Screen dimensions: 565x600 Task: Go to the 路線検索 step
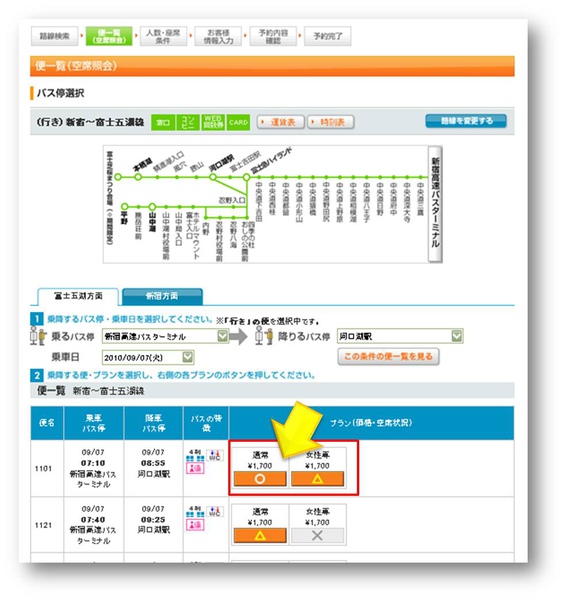coord(55,36)
